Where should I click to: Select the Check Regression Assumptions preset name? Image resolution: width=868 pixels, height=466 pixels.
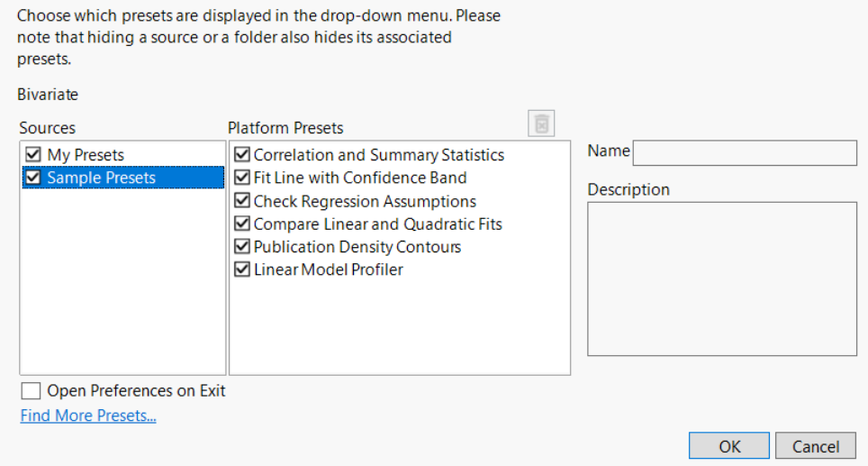[365, 201]
